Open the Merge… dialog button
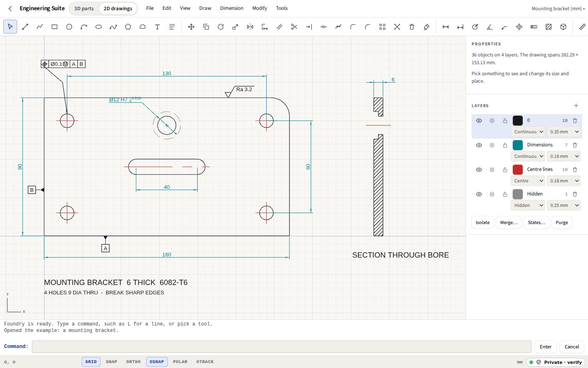Screen dimensions: 588x368 pyautogui.click(x=509, y=222)
